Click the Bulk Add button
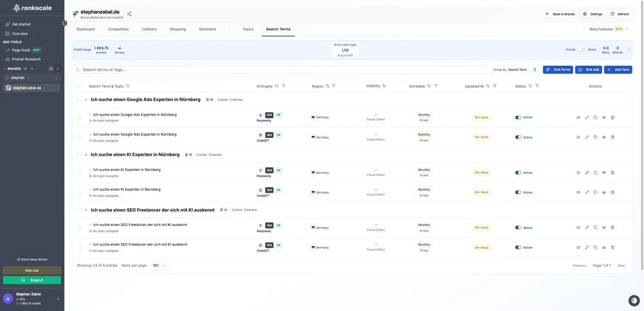The image size is (644, 311). point(589,70)
